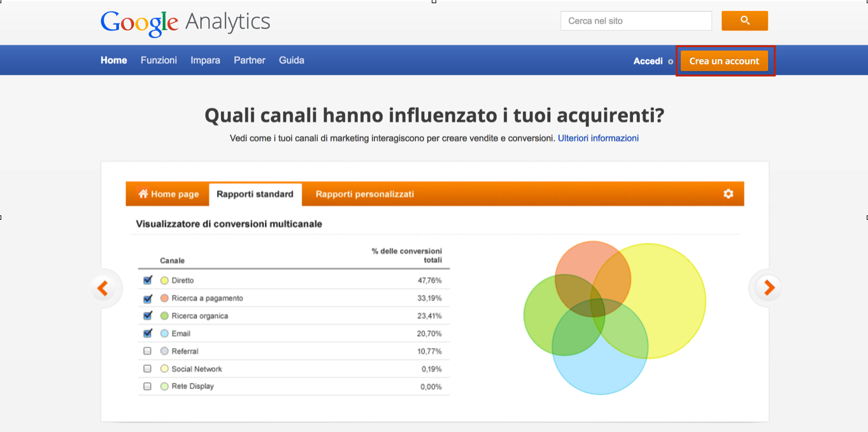Image resolution: width=868 pixels, height=432 pixels.
Task: Open the Funzioni menu item
Action: (159, 60)
